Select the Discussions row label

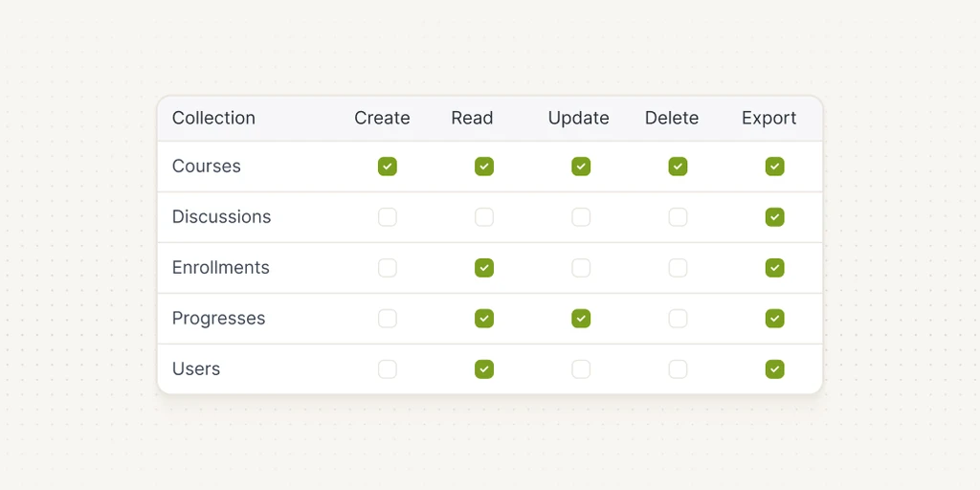[221, 216]
